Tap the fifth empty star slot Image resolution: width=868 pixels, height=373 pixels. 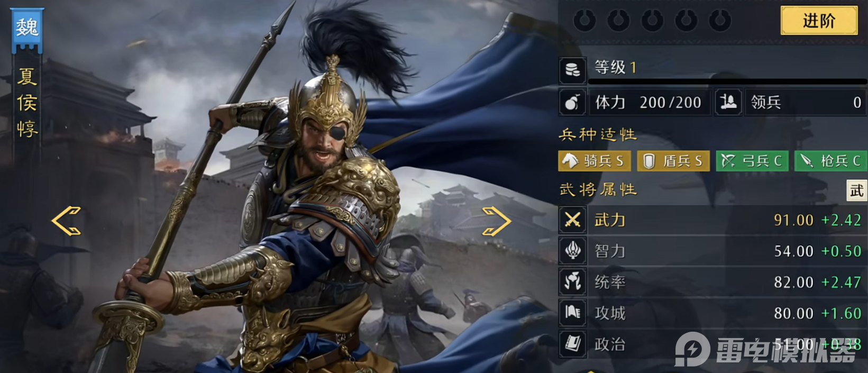click(720, 21)
